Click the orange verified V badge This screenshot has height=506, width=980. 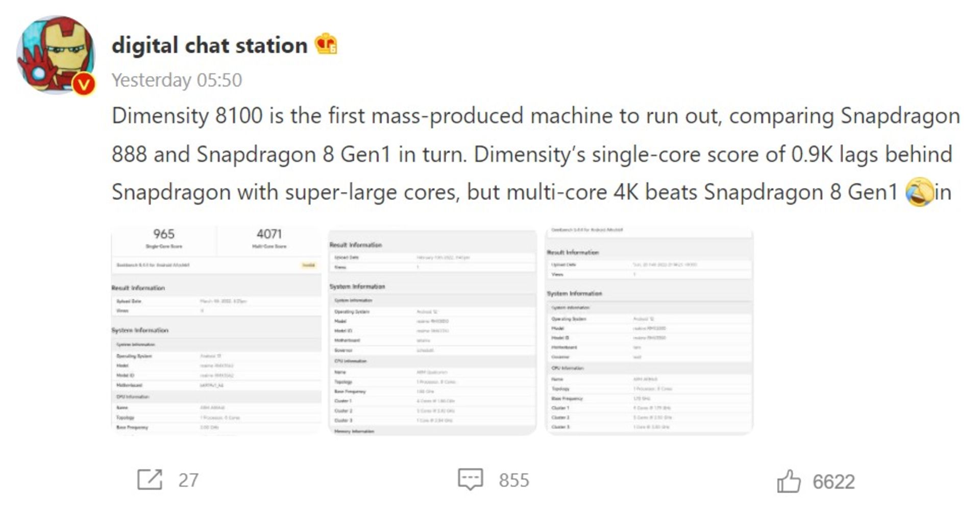coord(84,83)
